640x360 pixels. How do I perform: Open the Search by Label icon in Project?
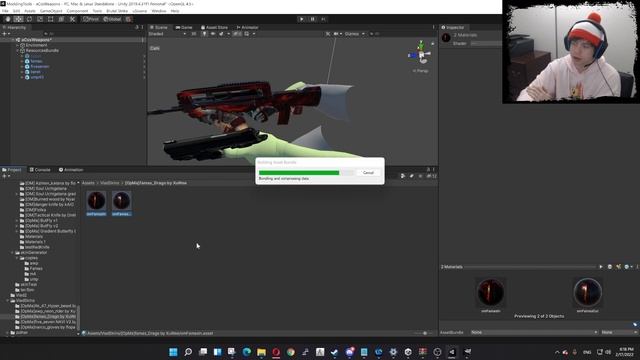[x=411, y=176]
